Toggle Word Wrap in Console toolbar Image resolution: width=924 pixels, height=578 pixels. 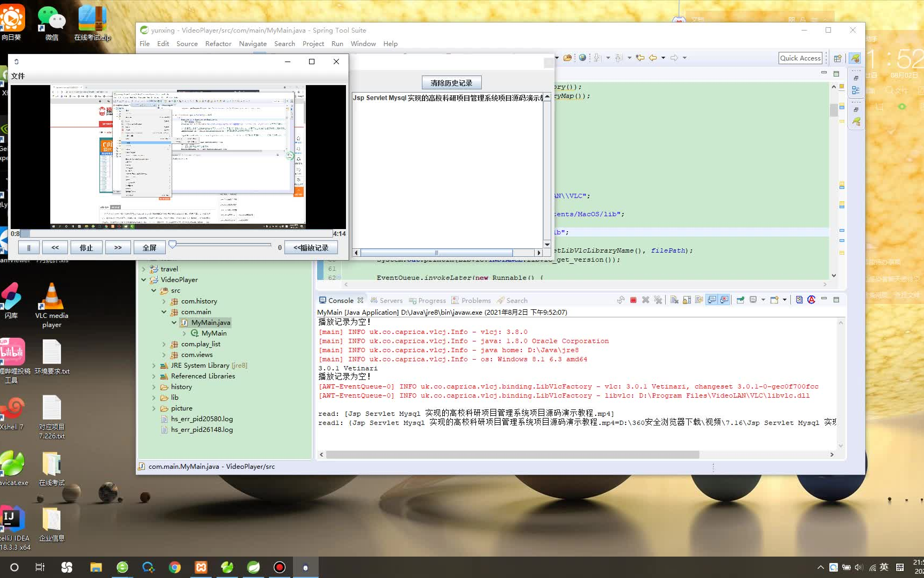click(x=699, y=300)
